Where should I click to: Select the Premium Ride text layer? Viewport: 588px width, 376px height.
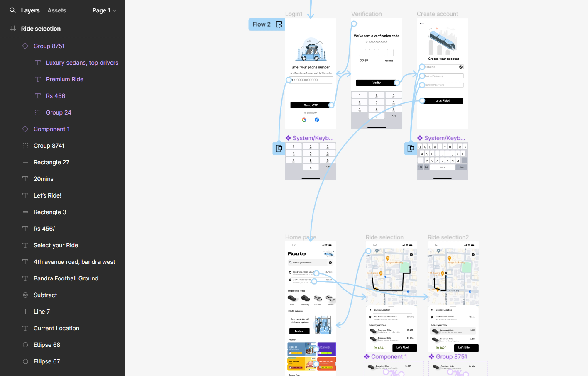[65, 79]
